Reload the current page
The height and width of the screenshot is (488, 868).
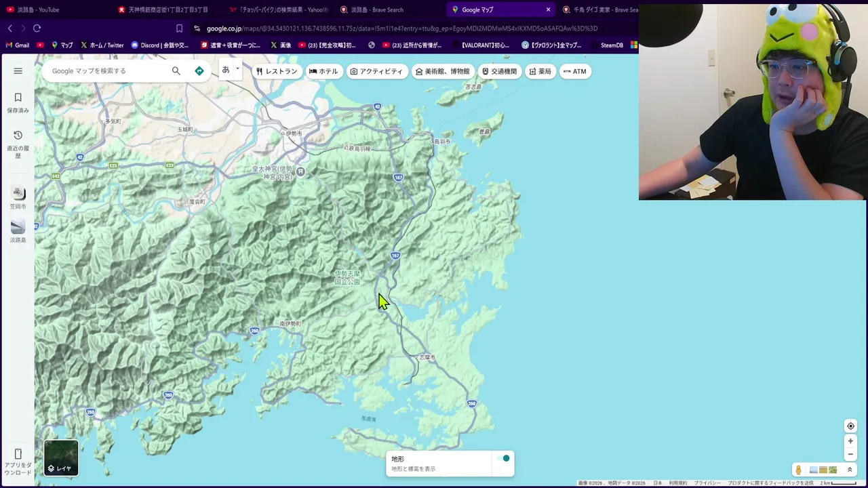pyautogui.click(x=37, y=28)
